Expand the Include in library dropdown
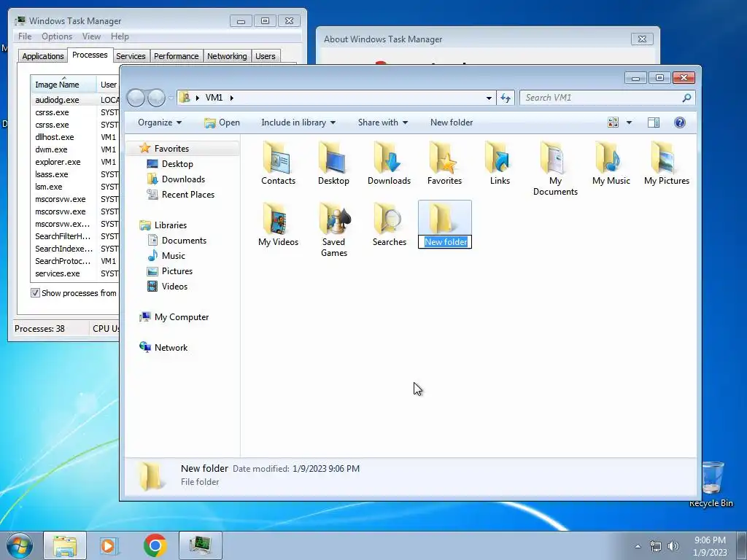This screenshot has width=747, height=560. click(298, 122)
